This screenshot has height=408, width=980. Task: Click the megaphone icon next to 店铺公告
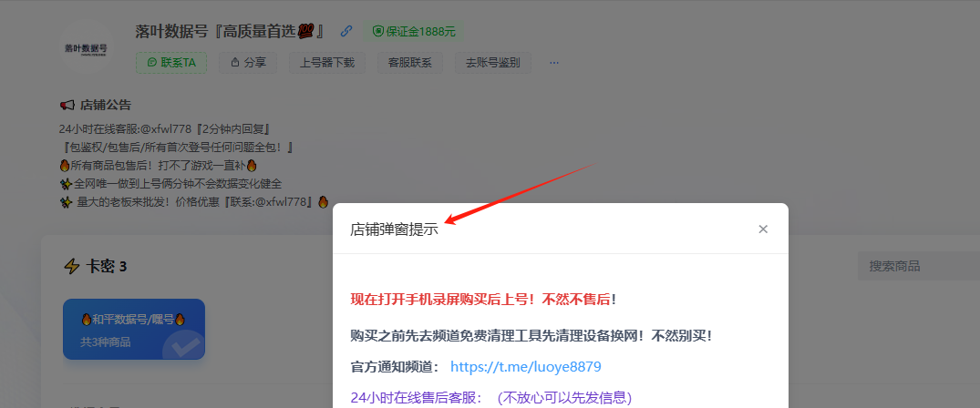[67, 105]
